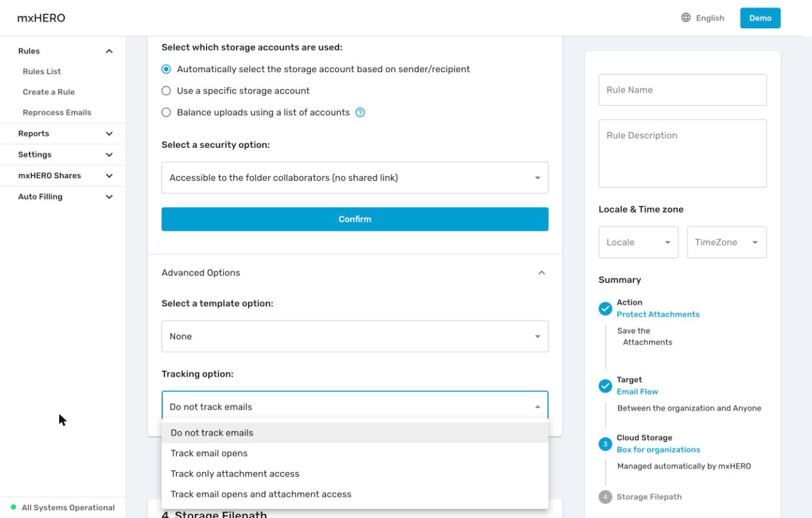Image resolution: width=812 pixels, height=518 pixels.
Task: Select Use a specific storage account
Action: click(x=166, y=91)
